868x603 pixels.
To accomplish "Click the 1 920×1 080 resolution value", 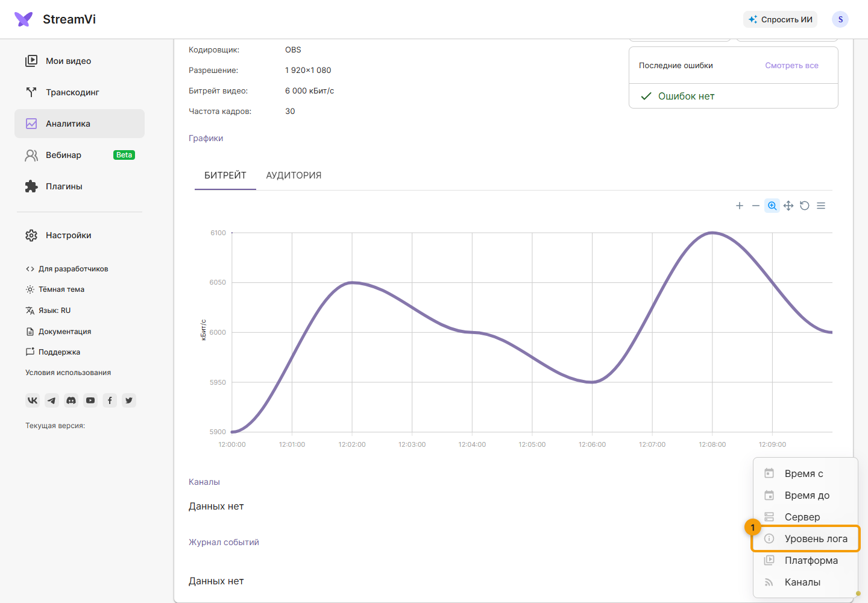I will tap(308, 71).
